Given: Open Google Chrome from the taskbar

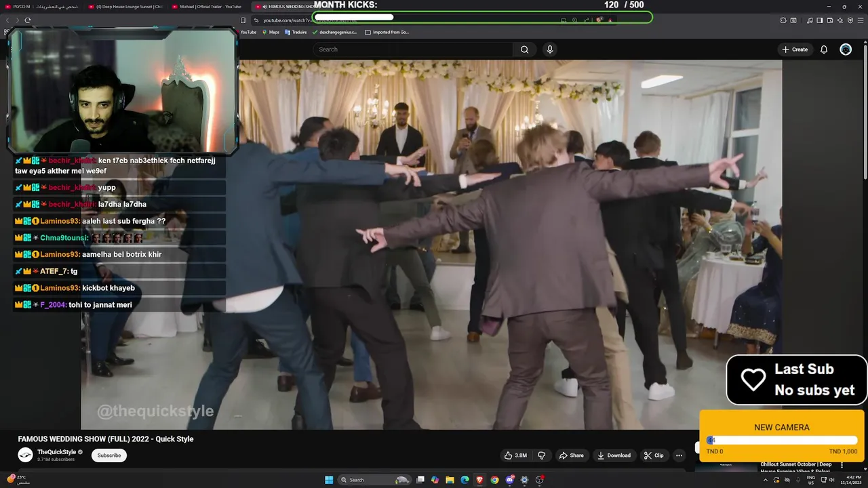Looking at the screenshot, I should [494, 480].
